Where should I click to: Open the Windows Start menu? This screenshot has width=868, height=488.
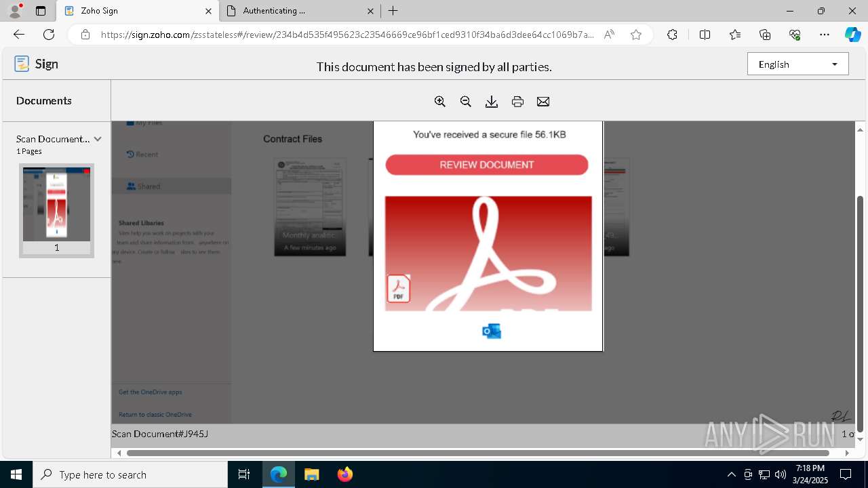click(x=16, y=474)
